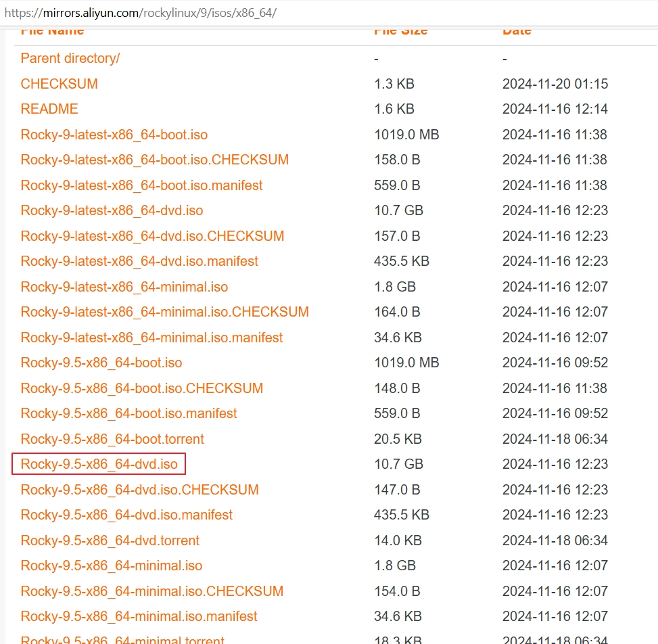Open Rocky-9-latest-x86_64-minimal.iso.manifest link
The width and height of the screenshot is (658, 644).
click(x=152, y=338)
